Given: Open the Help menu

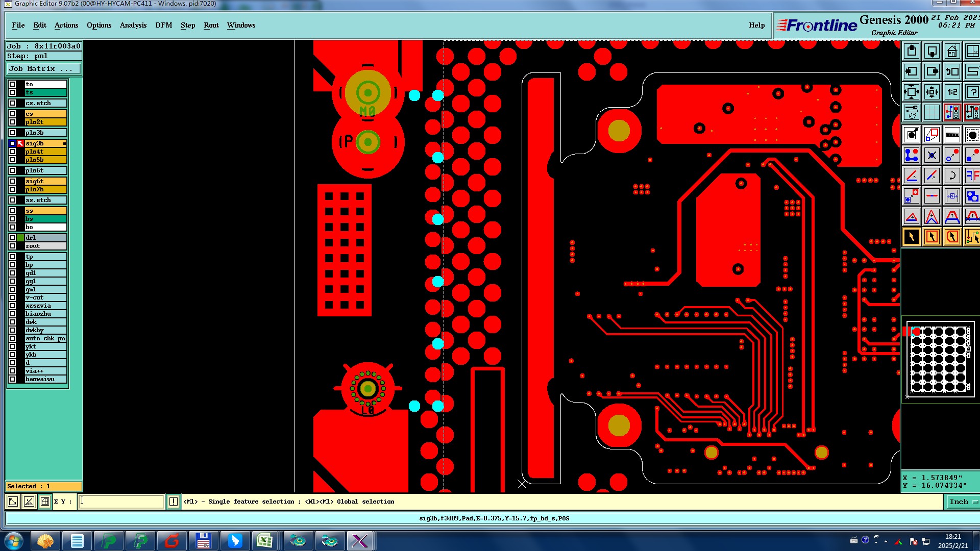Looking at the screenshot, I should point(757,25).
